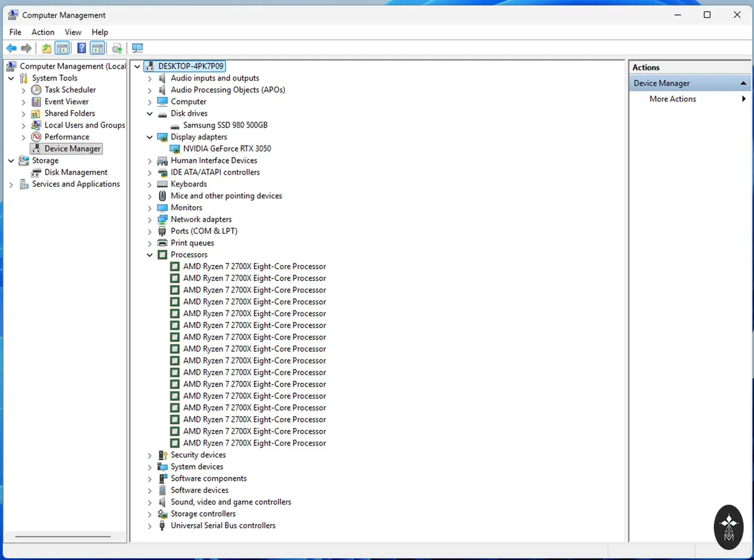Click the Print queues printer icon

pos(162,243)
